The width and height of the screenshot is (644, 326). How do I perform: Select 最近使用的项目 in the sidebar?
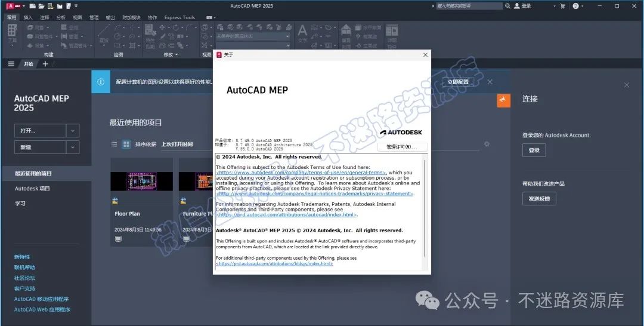(47, 174)
